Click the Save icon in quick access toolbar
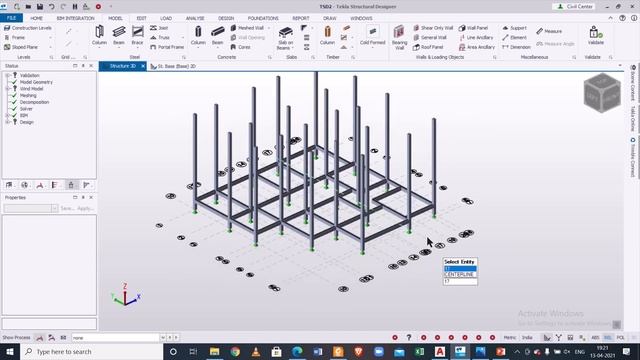 coord(40,7)
